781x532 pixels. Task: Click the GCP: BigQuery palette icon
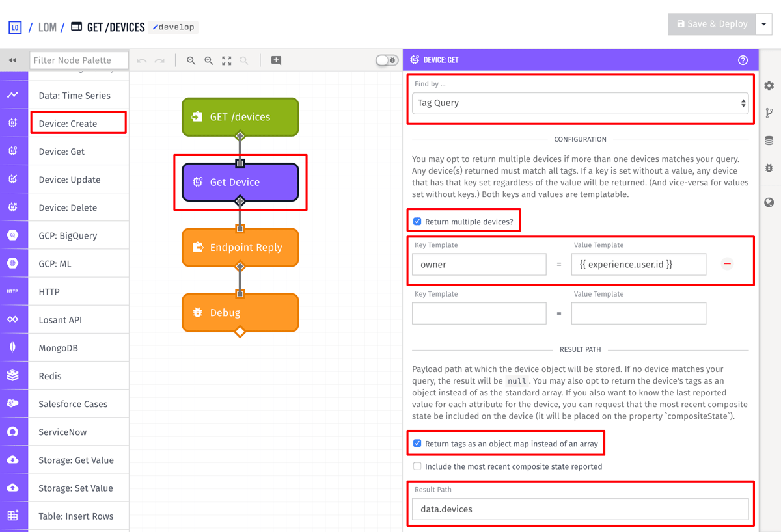click(x=13, y=235)
